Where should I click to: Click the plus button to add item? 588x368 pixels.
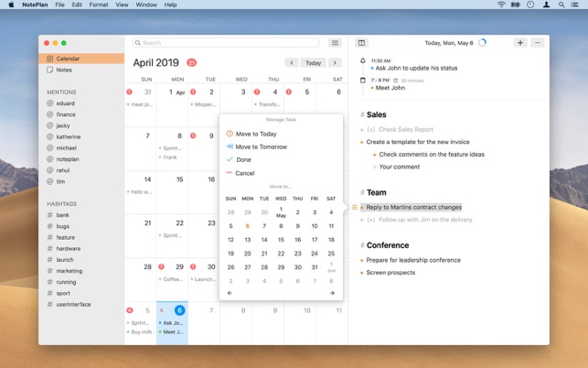(x=520, y=43)
